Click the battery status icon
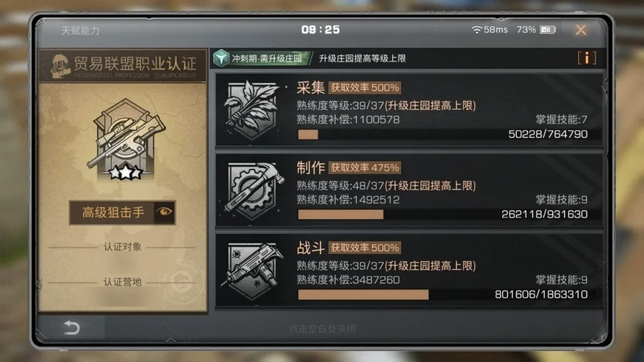This screenshot has width=644, height=362. point(547,29)
